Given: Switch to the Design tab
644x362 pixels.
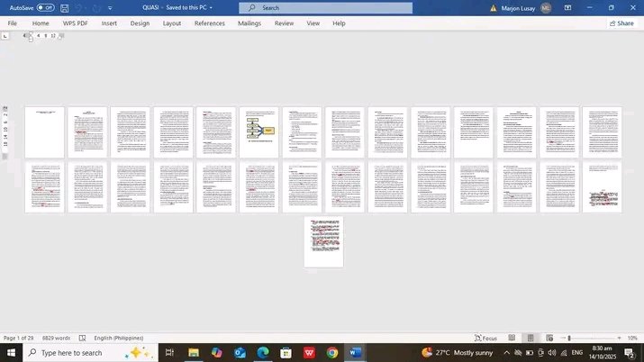Looking at the screenshot, I should pos(140,23).
